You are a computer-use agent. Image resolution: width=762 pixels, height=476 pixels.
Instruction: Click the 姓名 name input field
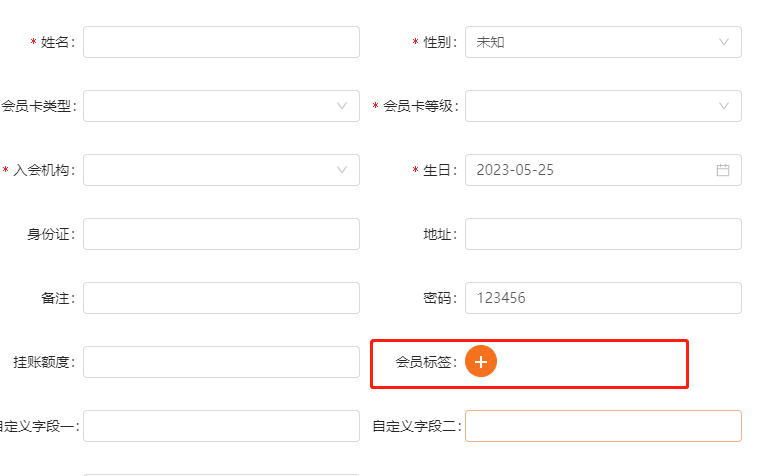(221, 42)
